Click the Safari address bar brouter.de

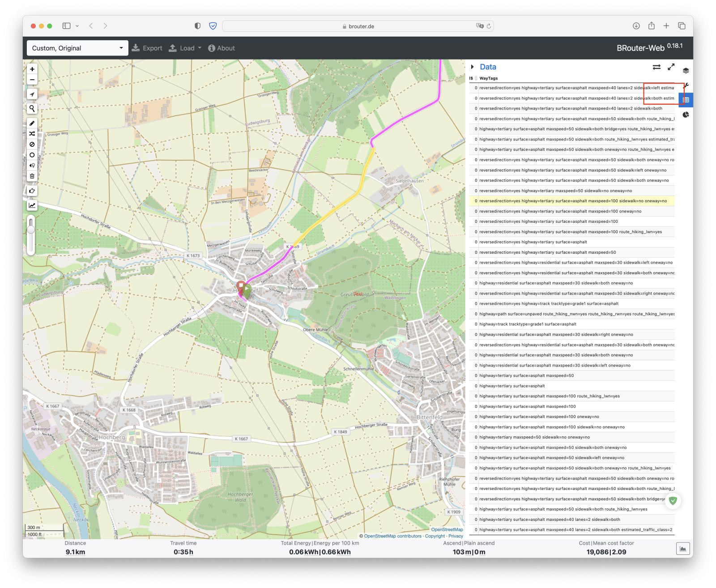[x=358, y=26]
